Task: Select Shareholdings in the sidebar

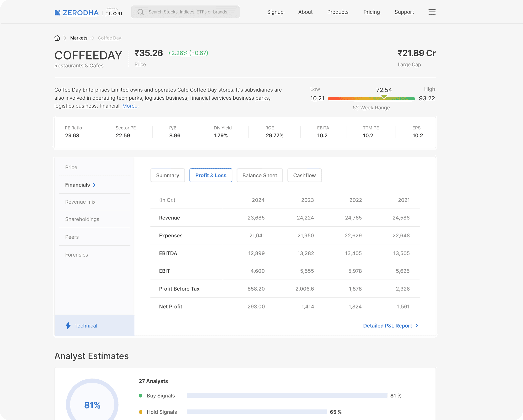Action: click(82, 219)
